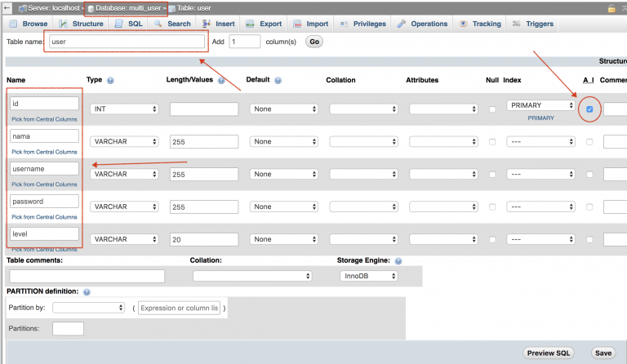The width and height of the screenshot is (627, 364).
Task: Open the InnoDB storage engine dropdown
Action: coord(369,276)
